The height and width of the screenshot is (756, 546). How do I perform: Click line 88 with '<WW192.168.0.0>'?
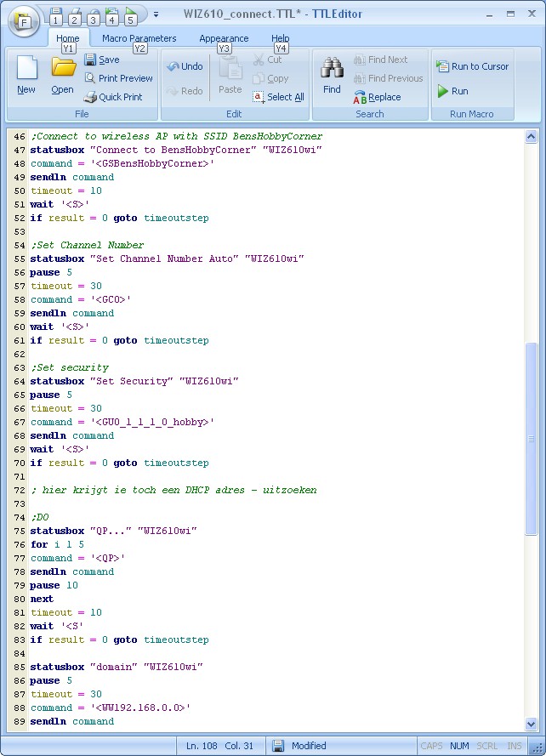[x=111, y=708]
